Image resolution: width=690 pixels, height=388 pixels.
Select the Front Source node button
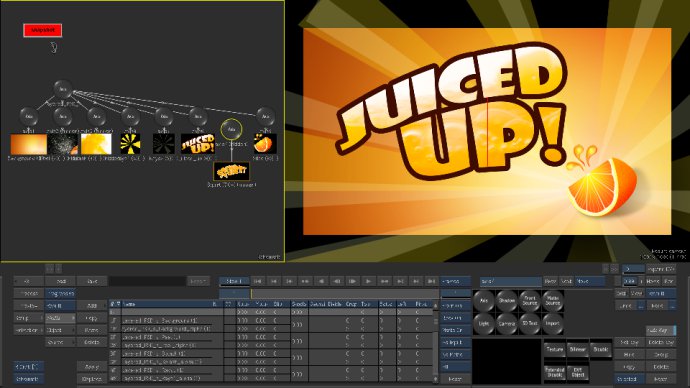click(529, 301)
